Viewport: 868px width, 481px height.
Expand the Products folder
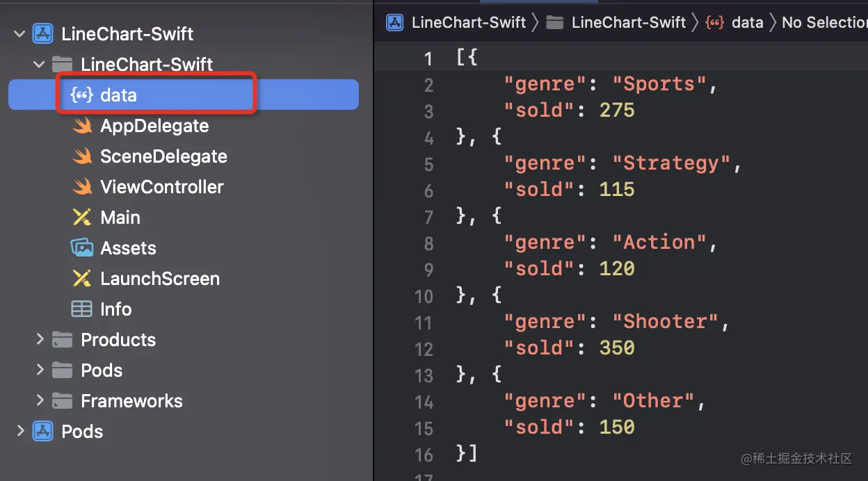40,339
